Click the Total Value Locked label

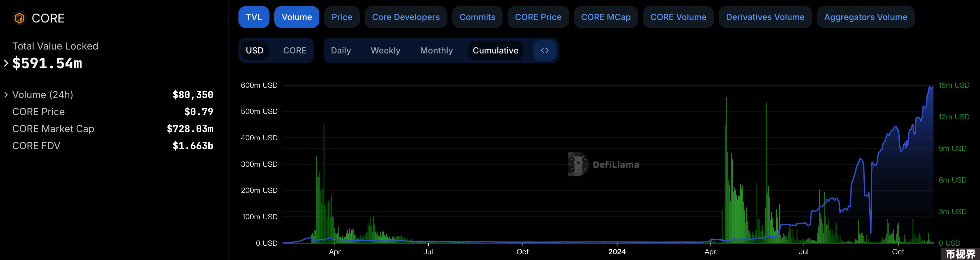[55, 46]
